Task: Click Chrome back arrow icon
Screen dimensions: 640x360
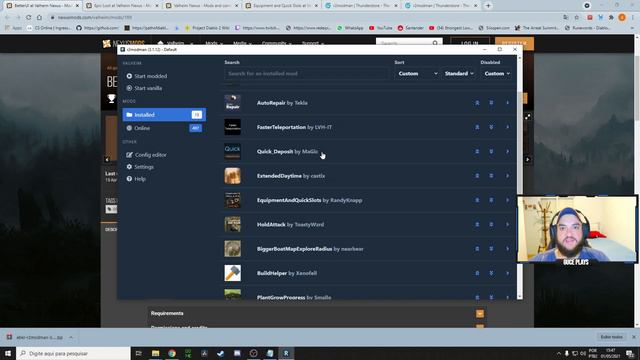Action: click(x=7, y=18)
